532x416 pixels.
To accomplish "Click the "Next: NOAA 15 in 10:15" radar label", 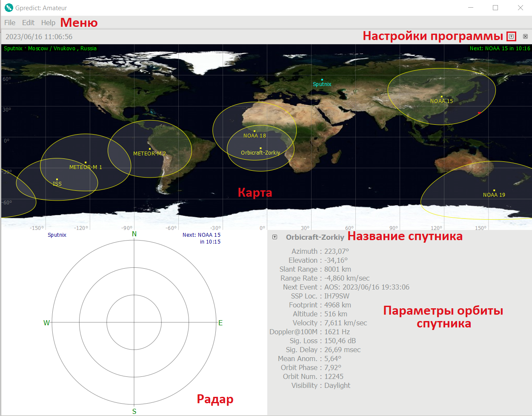I will pos(201,238).
